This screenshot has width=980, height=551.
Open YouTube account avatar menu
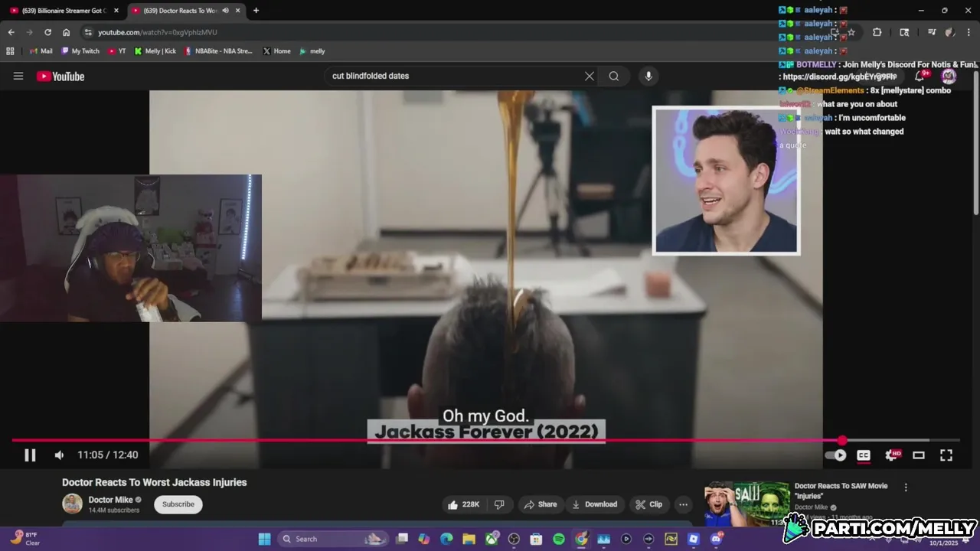point(949,76)
